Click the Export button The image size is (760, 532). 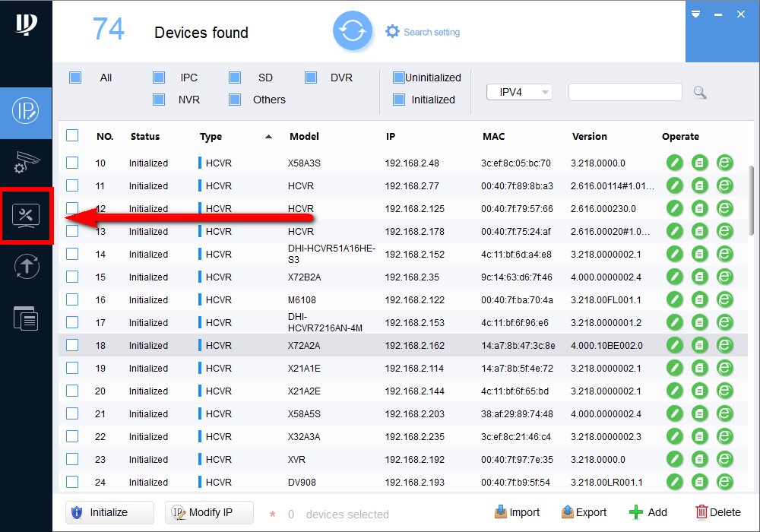pyautogui.click(x=584, y=512)
